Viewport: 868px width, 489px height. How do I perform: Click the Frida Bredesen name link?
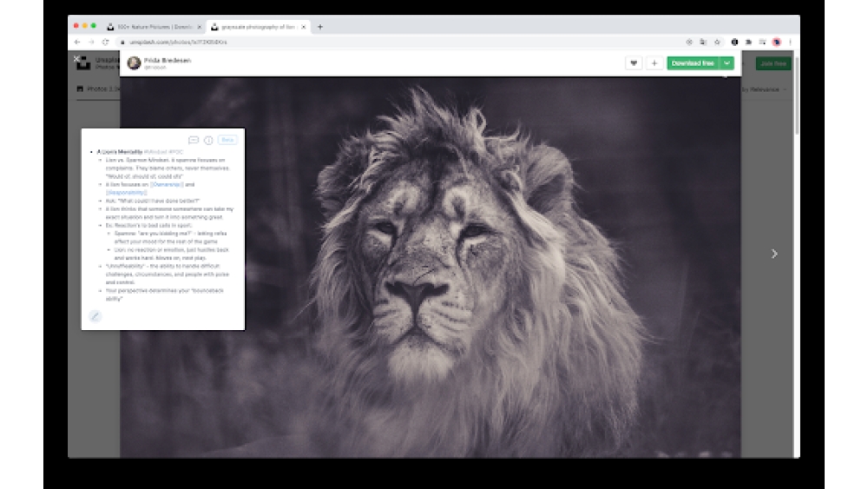pos(168,60)
